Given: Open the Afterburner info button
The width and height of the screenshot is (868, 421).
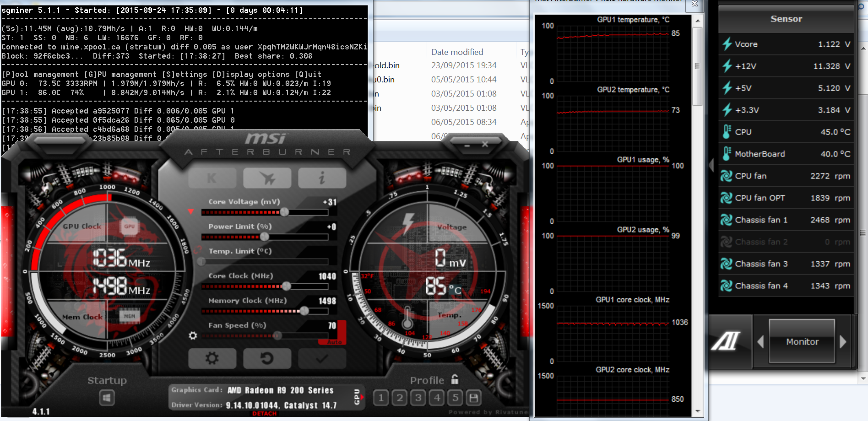Looking at the screenshot, I should (322, 178).
